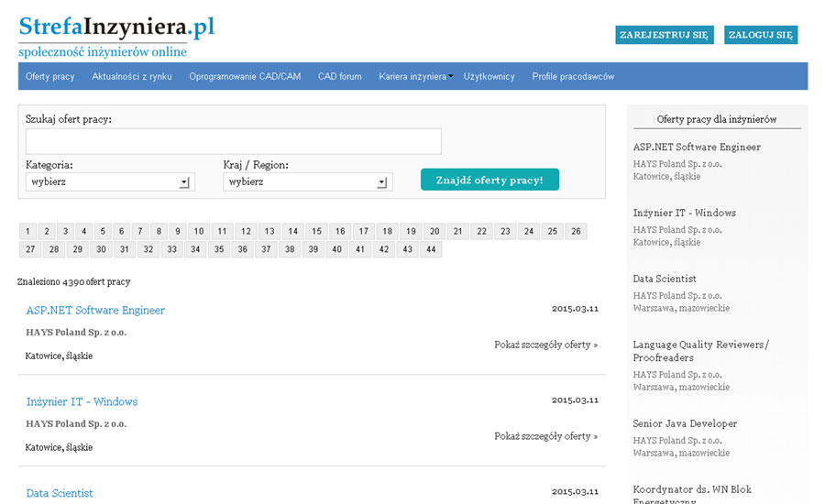
Task: Go to results page 1
Action: click(27, 231)
